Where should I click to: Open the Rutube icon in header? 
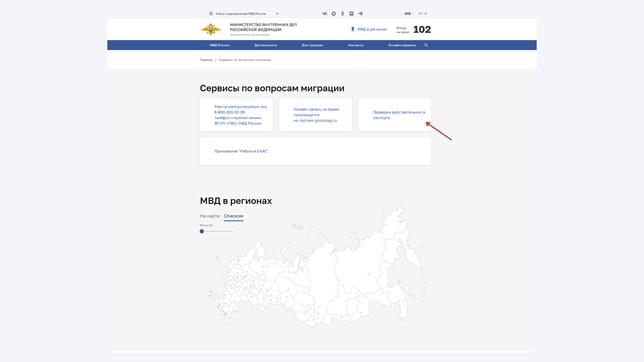[x=352, y=14]
